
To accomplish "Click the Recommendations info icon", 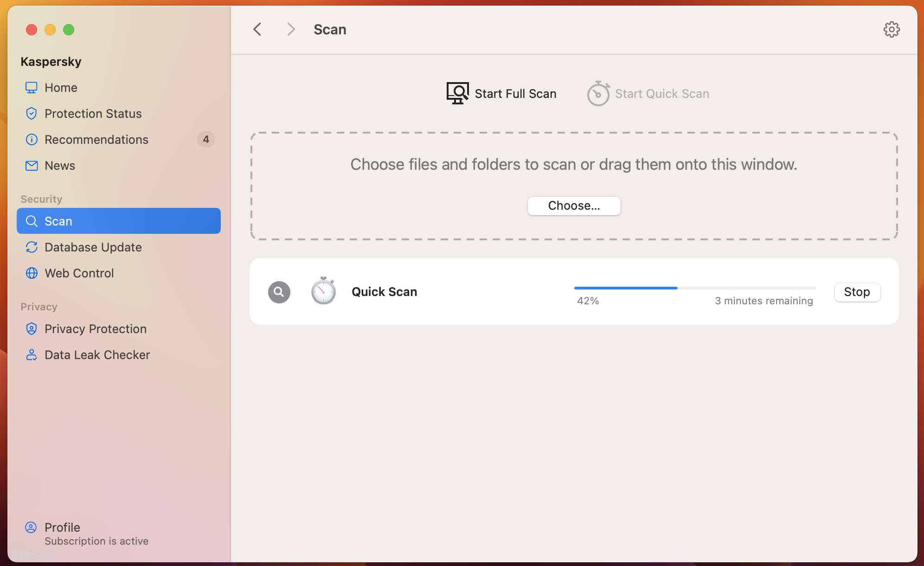I will pyautogui.click(x=32, y=140).
